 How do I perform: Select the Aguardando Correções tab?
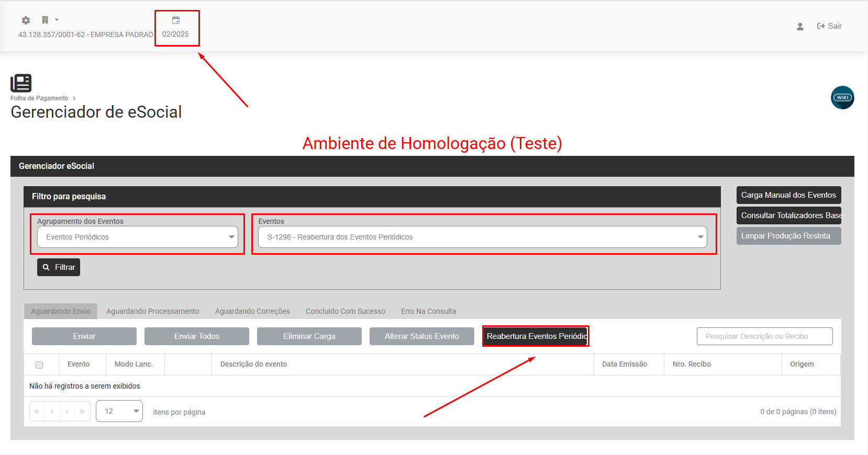click(x=252, y=311)
